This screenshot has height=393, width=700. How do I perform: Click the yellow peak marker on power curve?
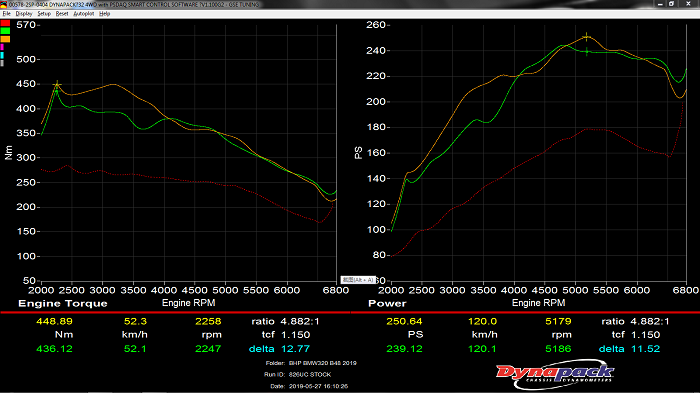pos(587,37)
